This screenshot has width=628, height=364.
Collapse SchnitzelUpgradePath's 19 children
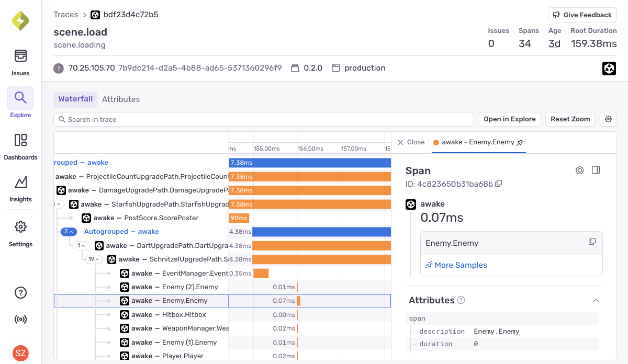click(94, 259)
